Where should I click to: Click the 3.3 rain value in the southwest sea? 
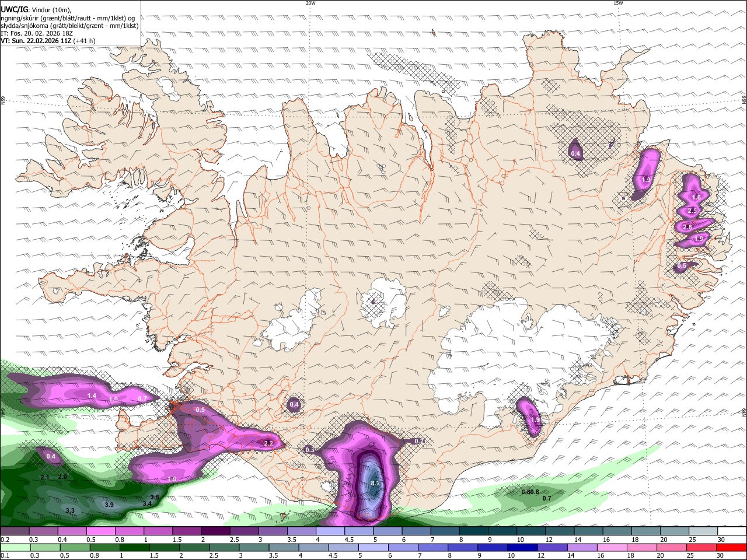pyautogui.click(x=70, y=511)
